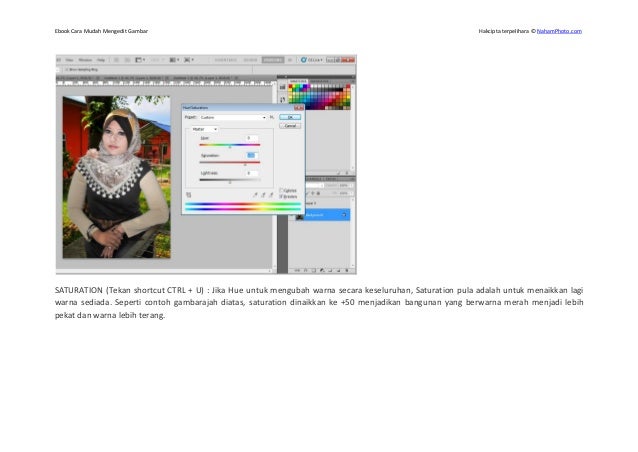Click the CS Live button
This screenshot has height=452, width=638.
click(312, 60)
